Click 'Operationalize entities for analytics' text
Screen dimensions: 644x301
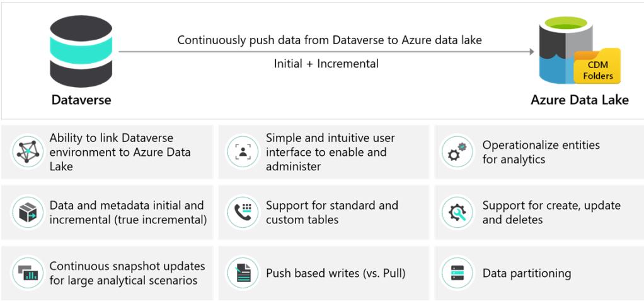pos(541,152)
